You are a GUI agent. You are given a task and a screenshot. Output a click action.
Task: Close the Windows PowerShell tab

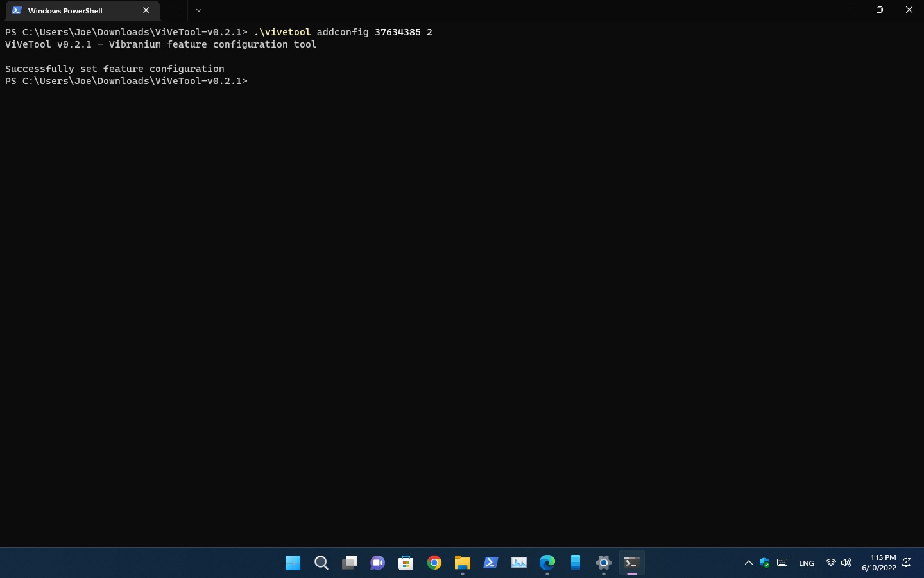click(146, 10)
